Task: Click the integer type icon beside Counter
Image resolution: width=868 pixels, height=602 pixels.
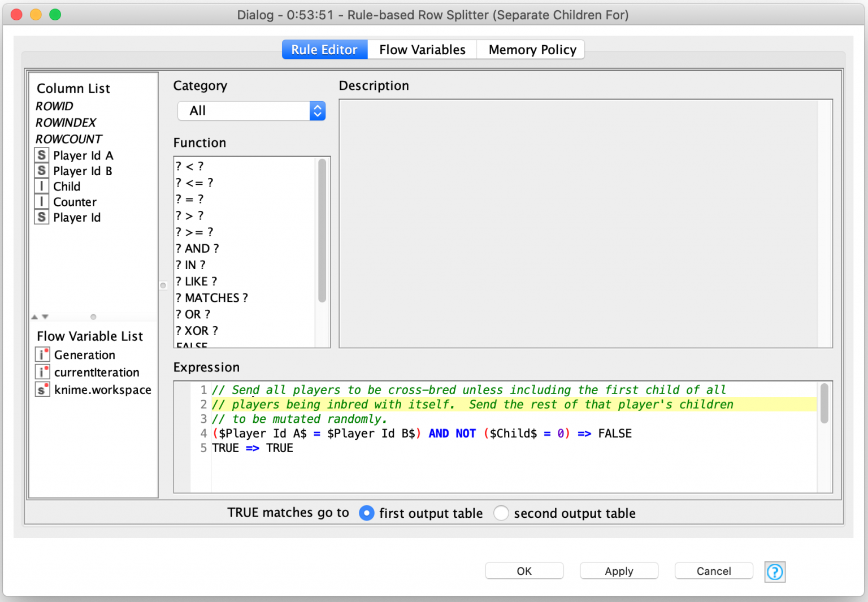Action: [x=41, y=201]
